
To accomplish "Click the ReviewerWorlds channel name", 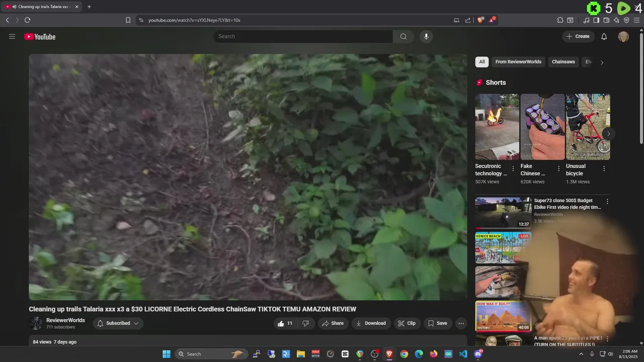I will coord(65,320).
